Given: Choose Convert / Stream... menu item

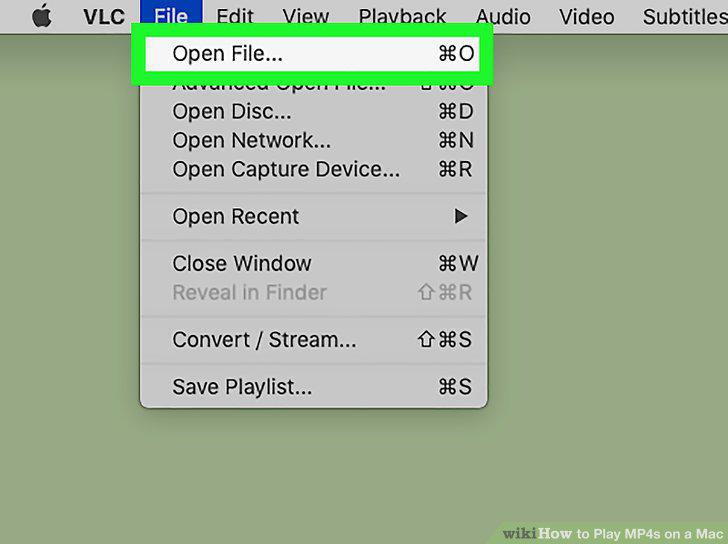Looking at the screenshot, I should (x=313, y=340).
